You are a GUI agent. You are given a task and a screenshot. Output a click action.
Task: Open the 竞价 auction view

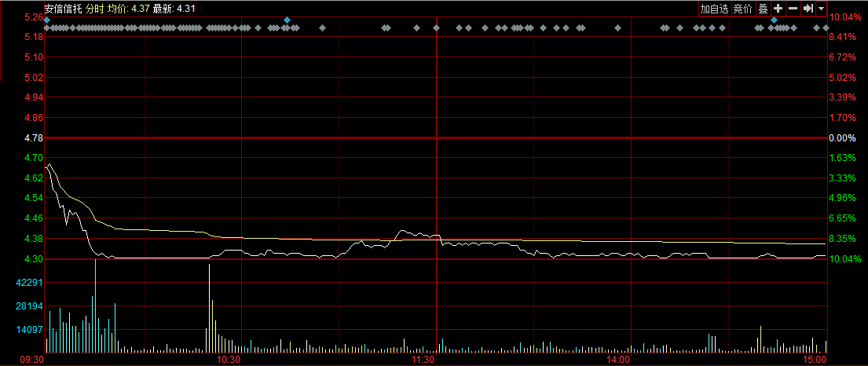(x=743, y=9)
